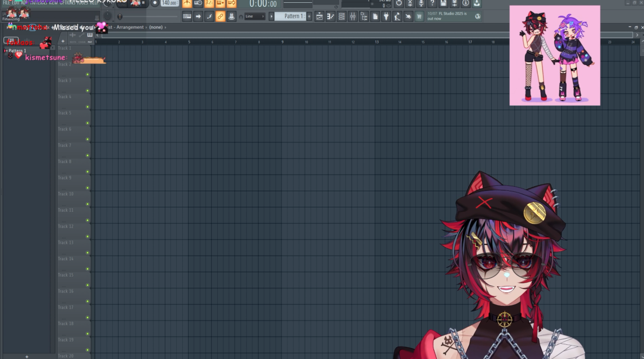Toggle wait for input before recording

[198, 3]
